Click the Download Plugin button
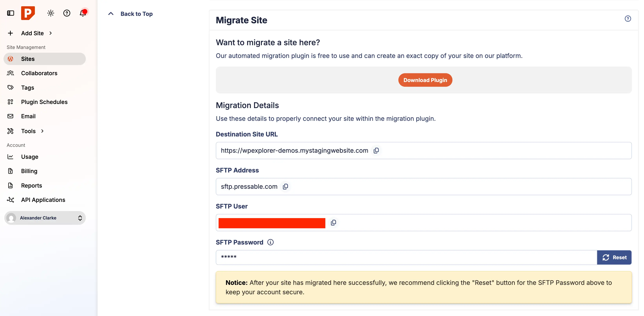644x316 pixels. point(425,80)
